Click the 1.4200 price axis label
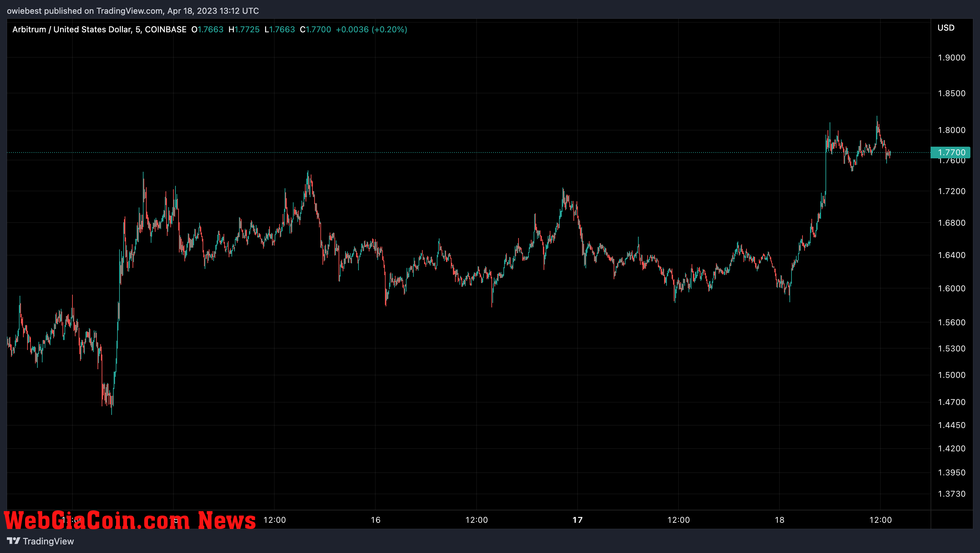 951,448
